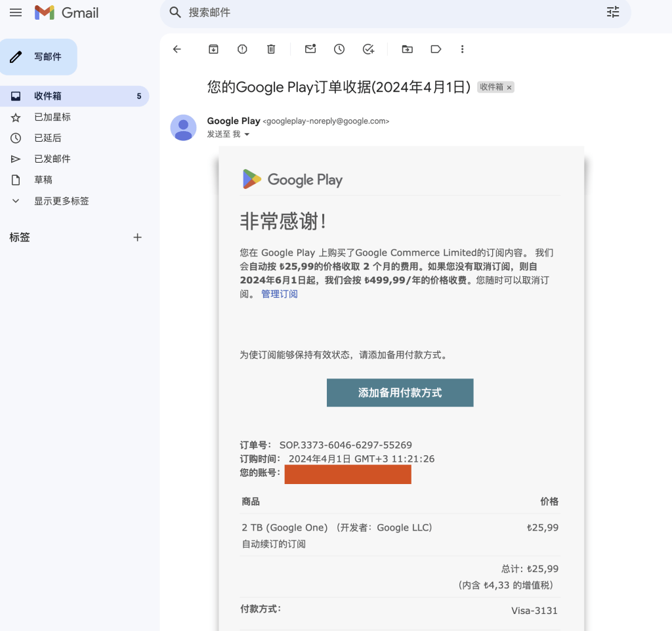Apply a label with tag icon
Image resolution: width=672 pixels, height=631 pixels.
(x=436, y=49)
